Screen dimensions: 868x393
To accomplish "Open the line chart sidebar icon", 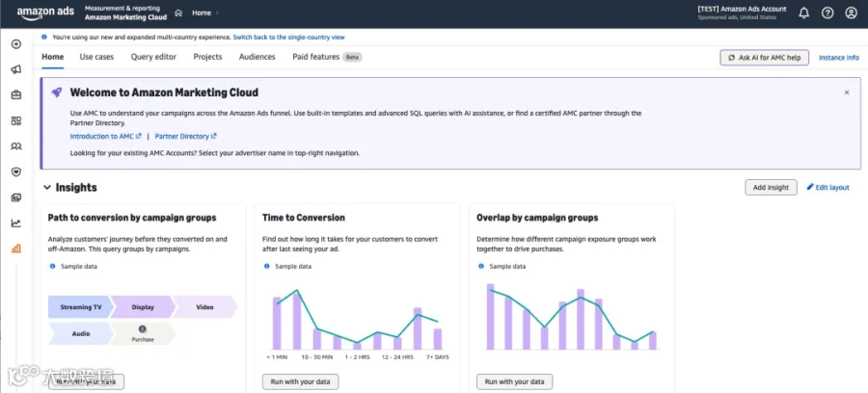I will (16, 223).
